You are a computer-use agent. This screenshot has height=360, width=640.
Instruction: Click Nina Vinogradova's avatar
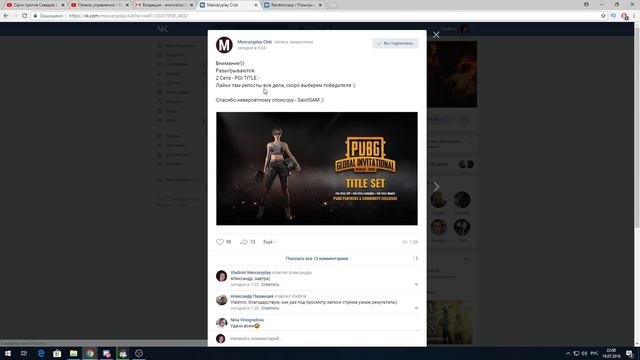click(x=222, y=323)
